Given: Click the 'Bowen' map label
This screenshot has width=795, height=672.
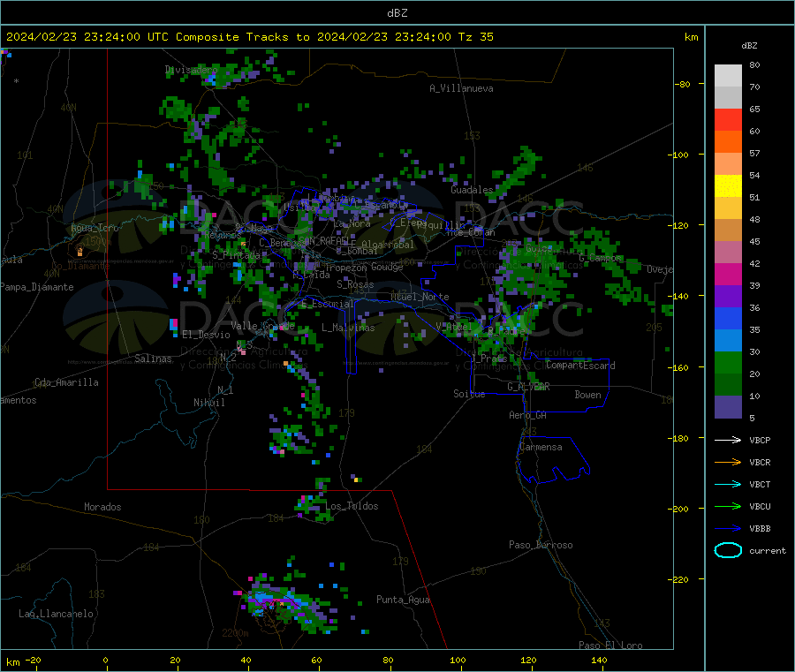Looking at the screenshot, I should pos(587,395).
